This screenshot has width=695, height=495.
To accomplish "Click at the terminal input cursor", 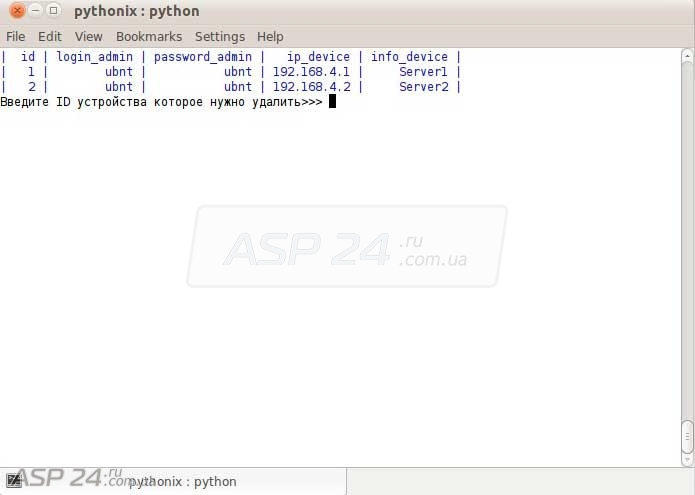I will 332,102.
